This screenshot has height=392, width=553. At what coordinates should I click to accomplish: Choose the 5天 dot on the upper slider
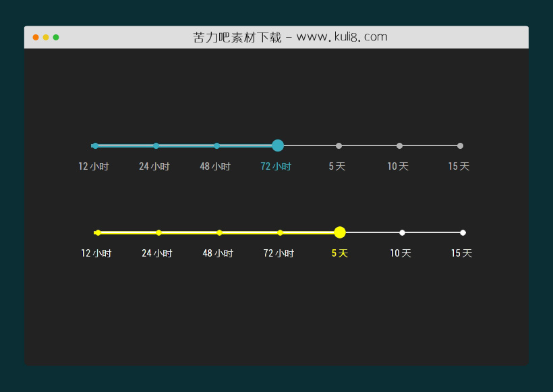tap(339, 145)
